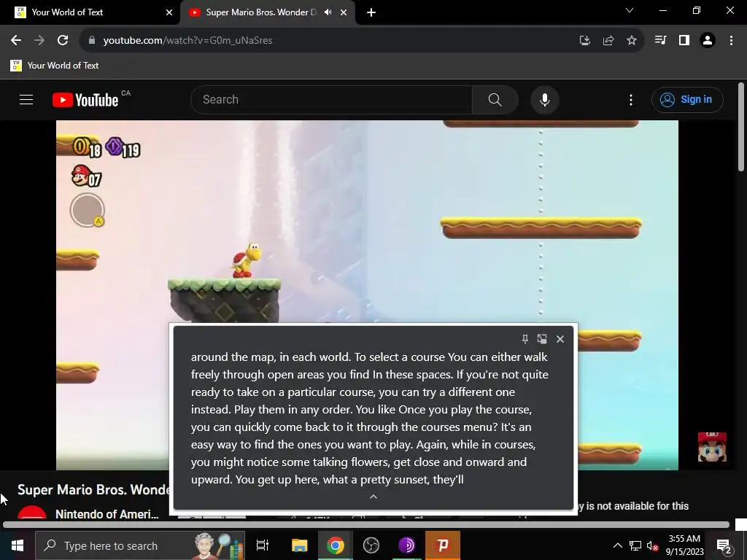Click the YouTube Search field

pyautogui.click(x=332, y=99)
